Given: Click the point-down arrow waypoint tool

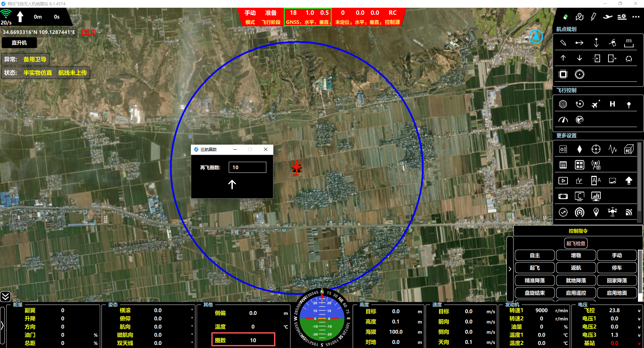Looking at the screenshot, I should [x=596, y=43].
